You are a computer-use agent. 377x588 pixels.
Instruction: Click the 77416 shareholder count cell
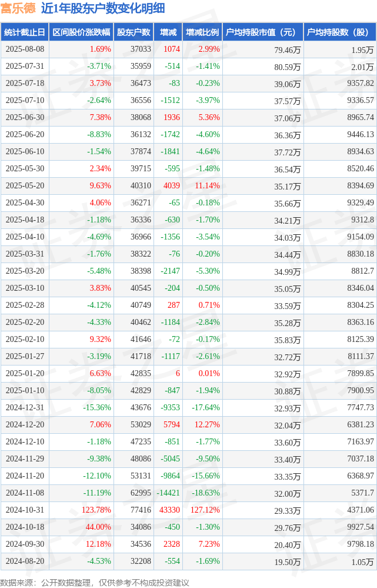(x=141, y=510)
